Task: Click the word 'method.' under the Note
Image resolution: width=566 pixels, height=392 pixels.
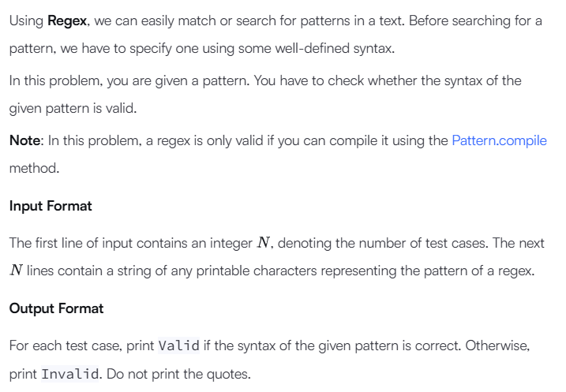Action: 34,169
